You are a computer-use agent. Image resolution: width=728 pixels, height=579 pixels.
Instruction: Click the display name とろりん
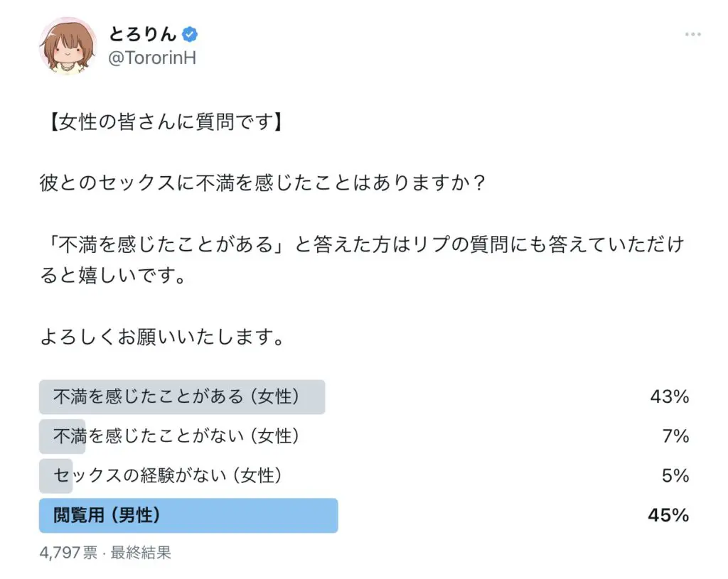point(143,34)
